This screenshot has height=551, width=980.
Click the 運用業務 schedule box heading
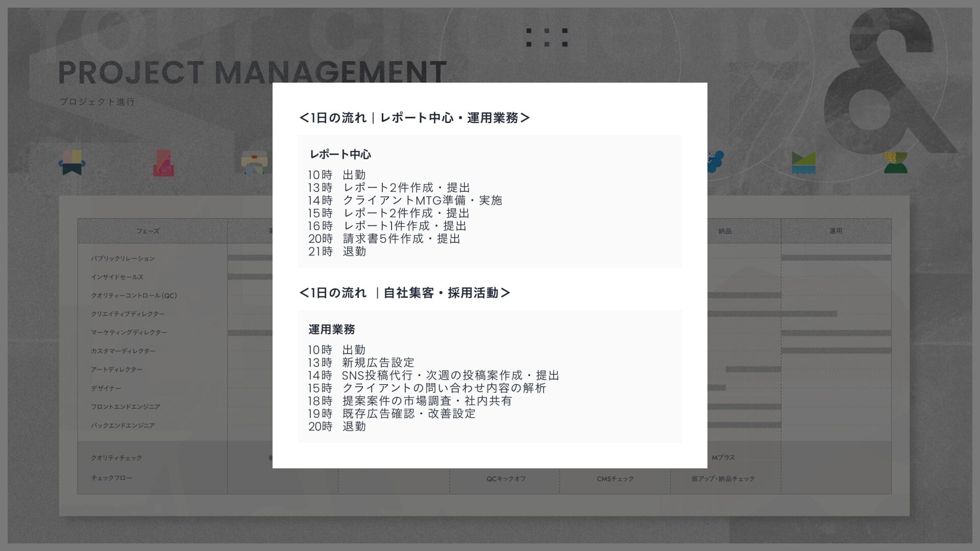pyautogui.click(x=331, y=330)
